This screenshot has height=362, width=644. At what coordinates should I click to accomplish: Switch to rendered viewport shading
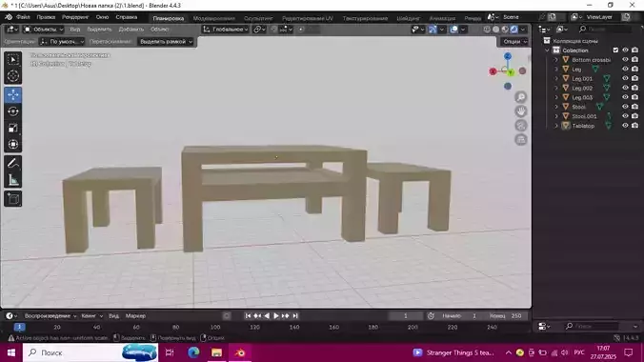tap(514, 30)
